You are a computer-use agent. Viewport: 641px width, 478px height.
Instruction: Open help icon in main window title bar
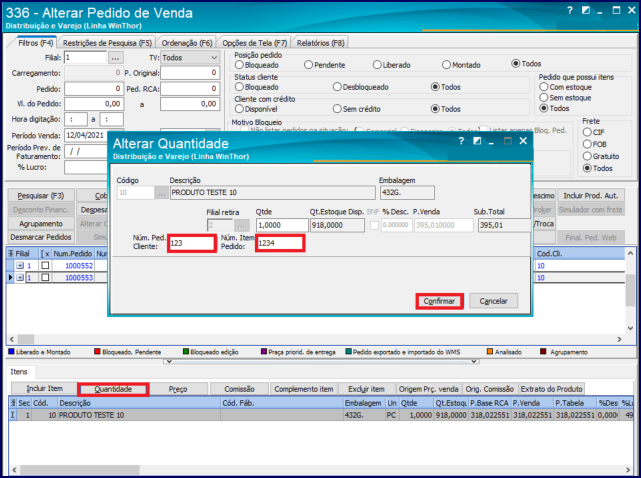[x=570, y=11]
